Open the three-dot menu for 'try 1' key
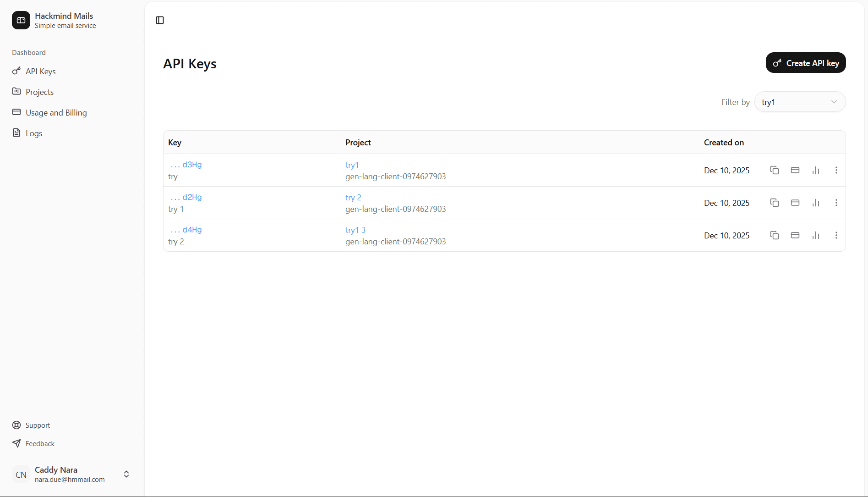868x497 pixels. (x=836, y=202)
